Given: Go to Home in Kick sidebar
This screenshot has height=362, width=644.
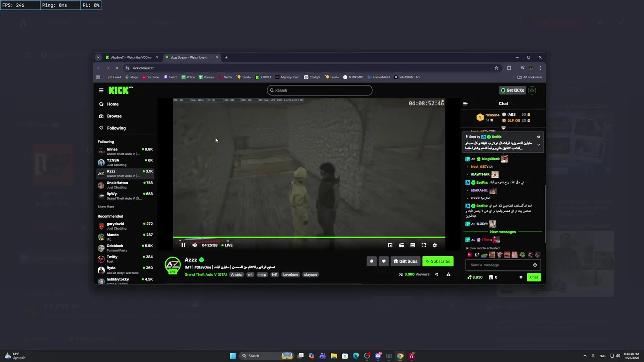Looking at the screenshot, I should click(113, 104).
